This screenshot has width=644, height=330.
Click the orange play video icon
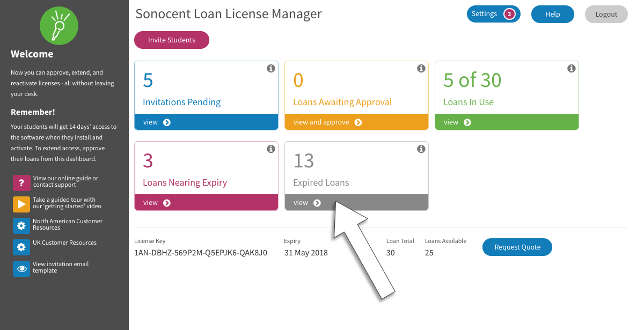coord(21,204)
